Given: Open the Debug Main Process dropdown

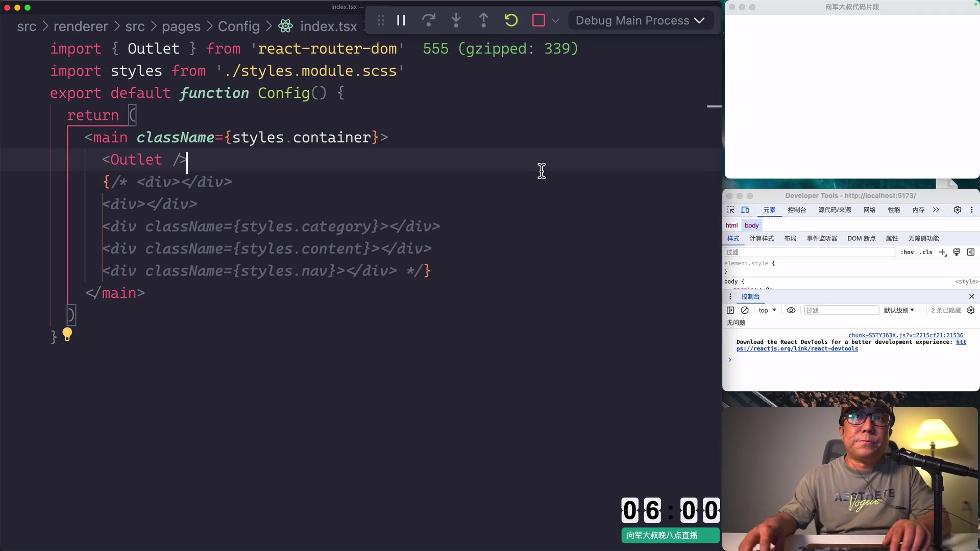Looking at the screenshot, I should (641, 20).
